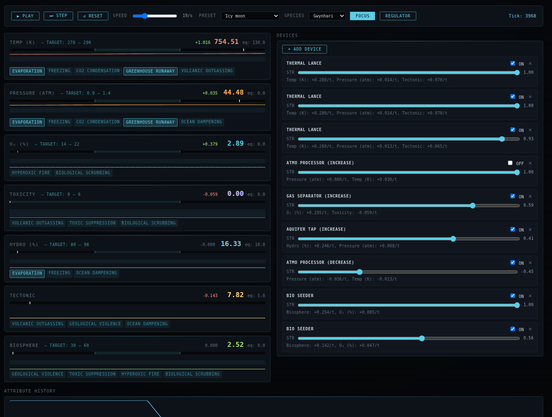Click the Tectonic value 7.82
Viewport: 552px width, 417px height.
tap(236, 295)
